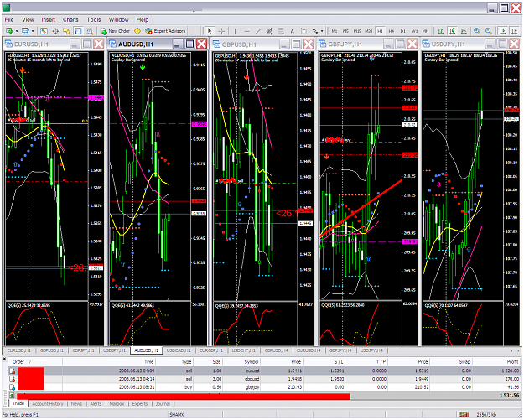Select the Cursor arrow tool
The height and width of the screenshot is (420, 524).
coord(210,31)
